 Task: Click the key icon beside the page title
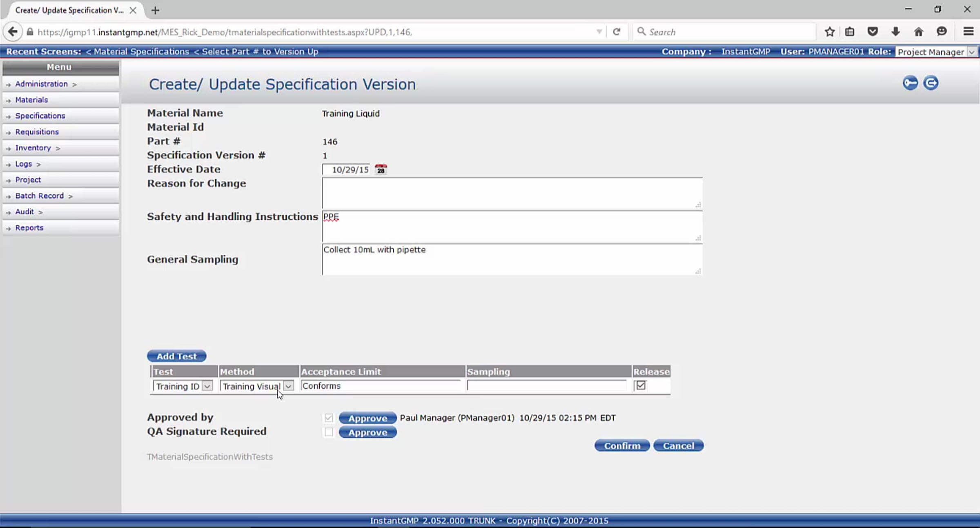point(910,83)
